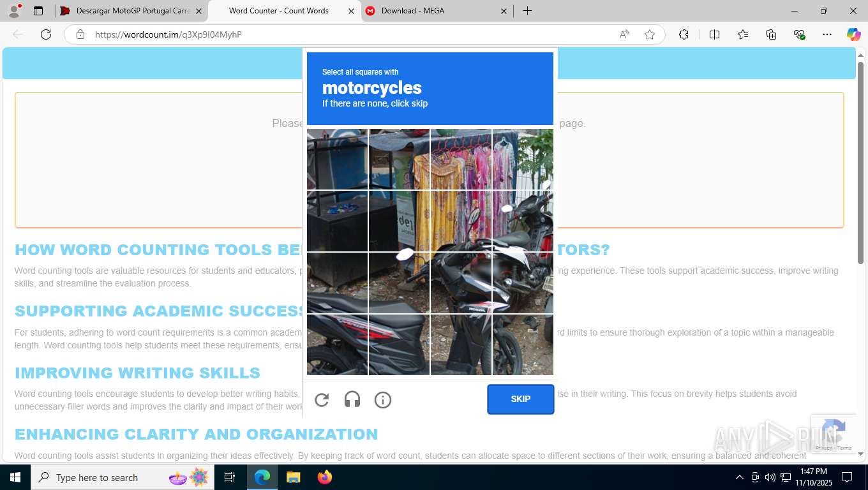868x490 pixels.
Task: Close the Descargar MotoGP tab
Action: click(198, 11)
